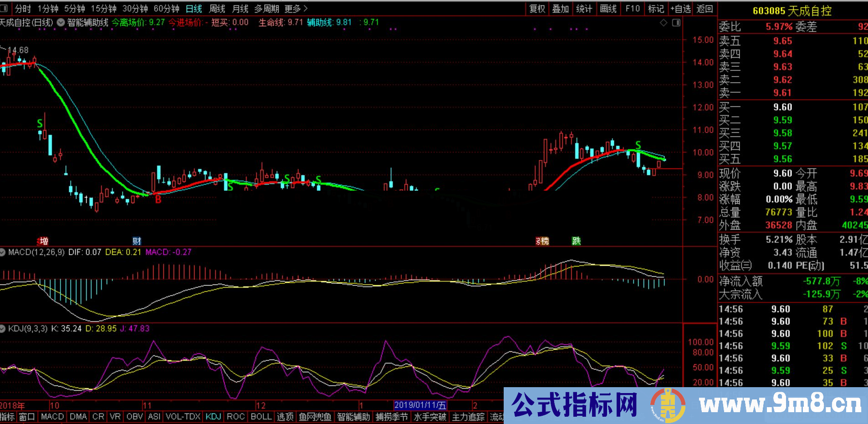868x424 pixels.
Task: Switch to 周线 weekly chart period
Action: (x=217, y=9)
